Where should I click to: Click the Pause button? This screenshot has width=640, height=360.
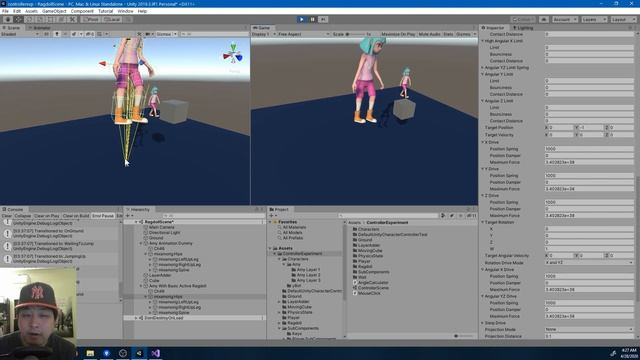pyautogui.click(x=312, y=19)
